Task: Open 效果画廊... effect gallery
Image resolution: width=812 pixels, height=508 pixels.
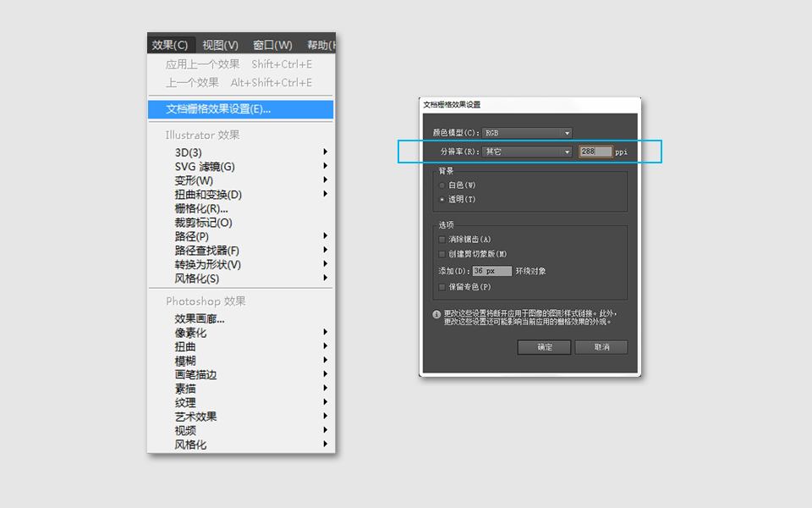Action: tap(241, 319)
